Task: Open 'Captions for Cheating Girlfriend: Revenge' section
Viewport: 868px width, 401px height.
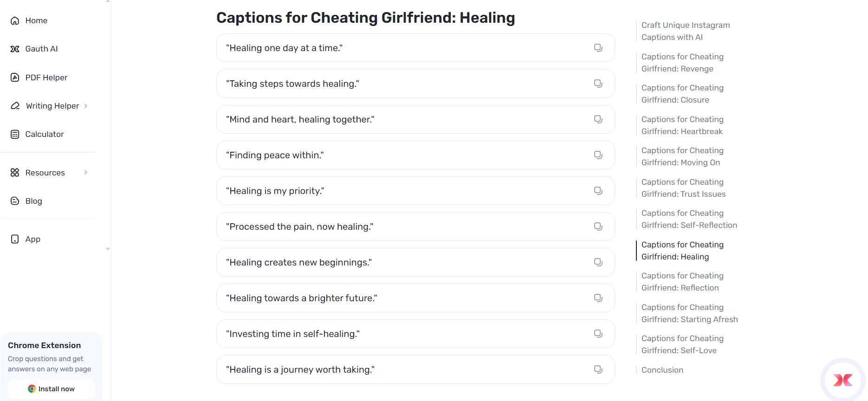Action: pos(682,62)
